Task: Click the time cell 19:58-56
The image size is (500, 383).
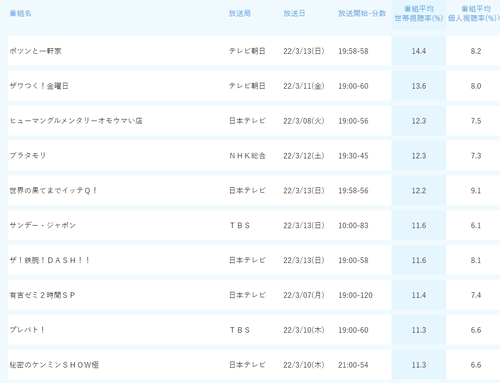Action: [353, 191]
